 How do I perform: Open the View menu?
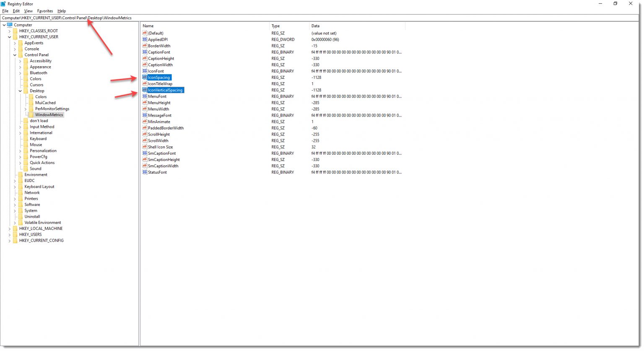click(28, 11)
